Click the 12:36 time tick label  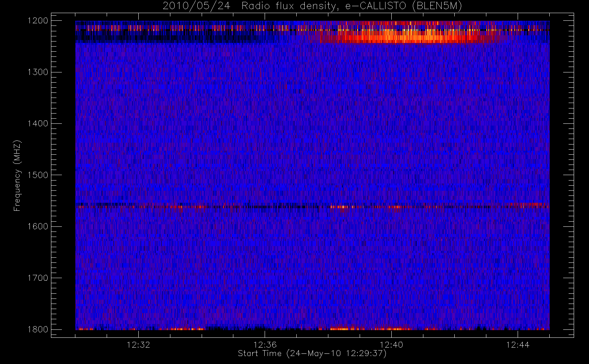point(265,345)
